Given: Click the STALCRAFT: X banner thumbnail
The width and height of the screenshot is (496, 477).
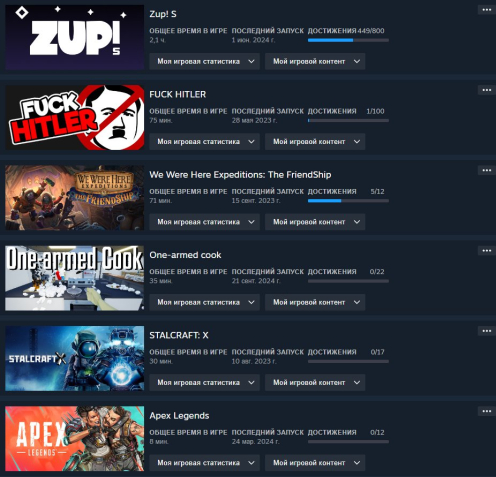Looking at the screenshot, I should tap(75, 358).
